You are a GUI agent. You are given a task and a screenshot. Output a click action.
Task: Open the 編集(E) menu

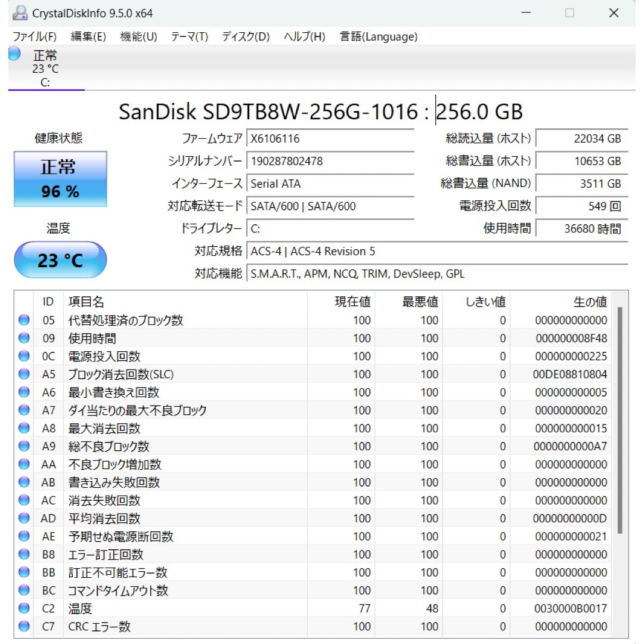(88, 37)
